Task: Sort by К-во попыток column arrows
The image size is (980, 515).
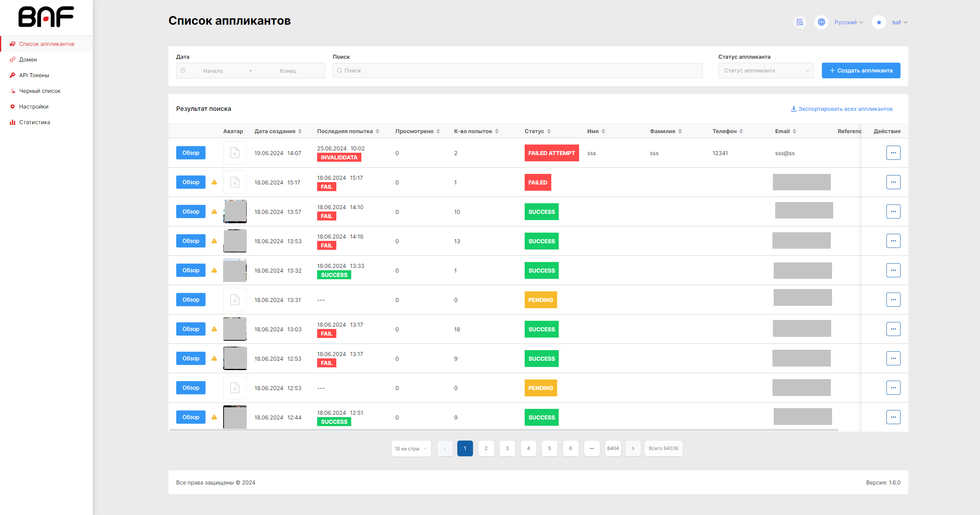Action: 497,131
